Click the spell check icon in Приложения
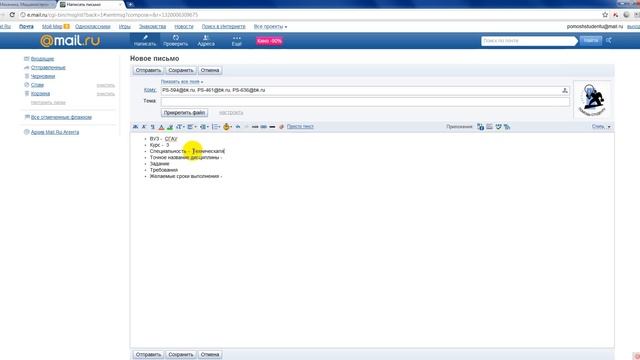The height and width of the screenshot is (360, 640). tap(507, 127)
